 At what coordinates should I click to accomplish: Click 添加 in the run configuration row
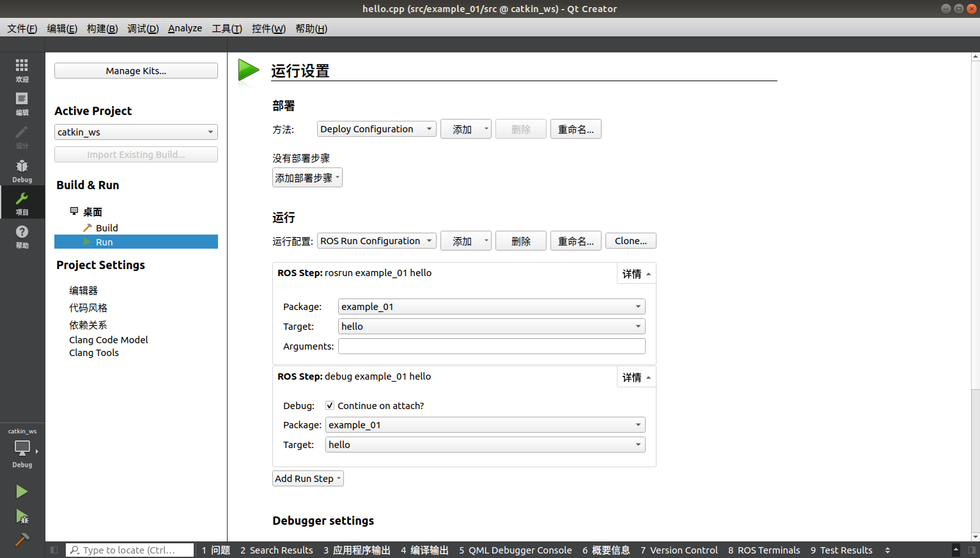click(x=466, y=241)
